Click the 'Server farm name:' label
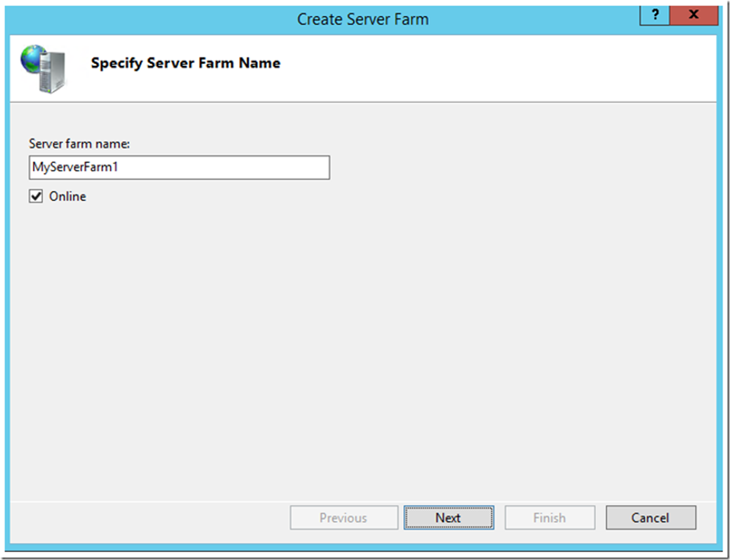Viewport: 730px width, 560px height. pos(79,144)
